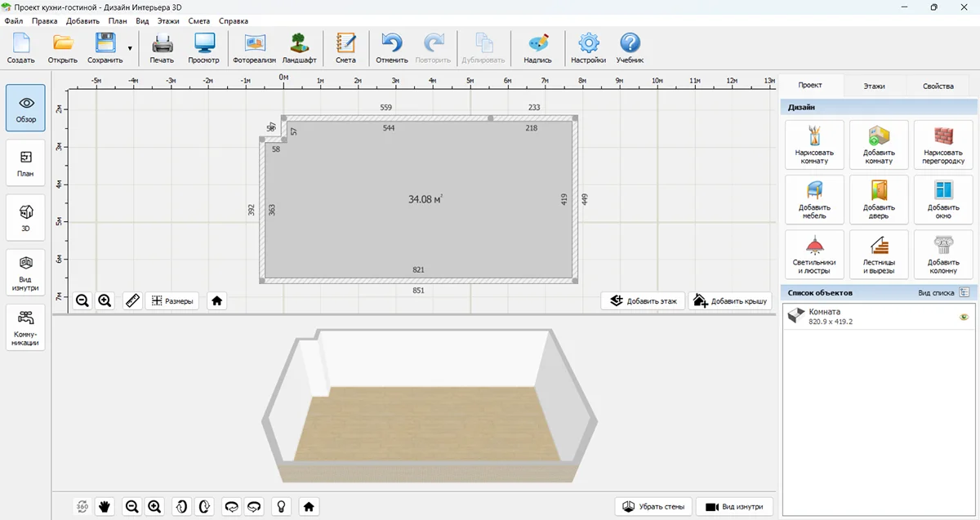
Task: Expand the Сохранить dropdown arrow
Action: pyautogui.click(x=130, y=49)
